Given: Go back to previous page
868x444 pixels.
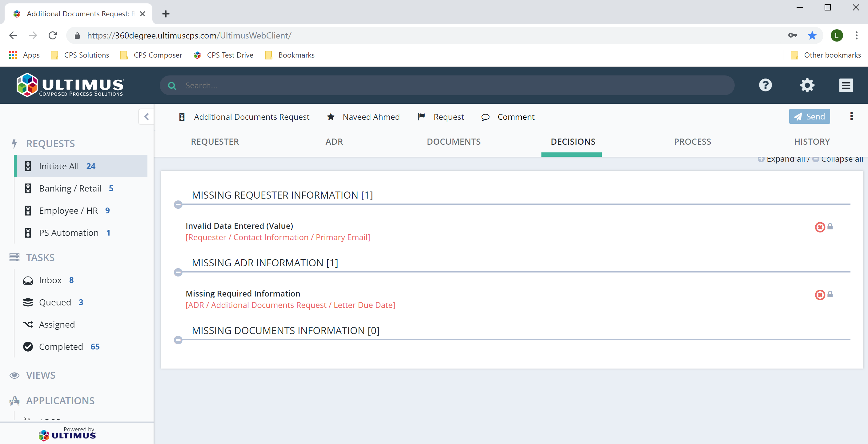Looking at the screenshot, I should (13, 35).
